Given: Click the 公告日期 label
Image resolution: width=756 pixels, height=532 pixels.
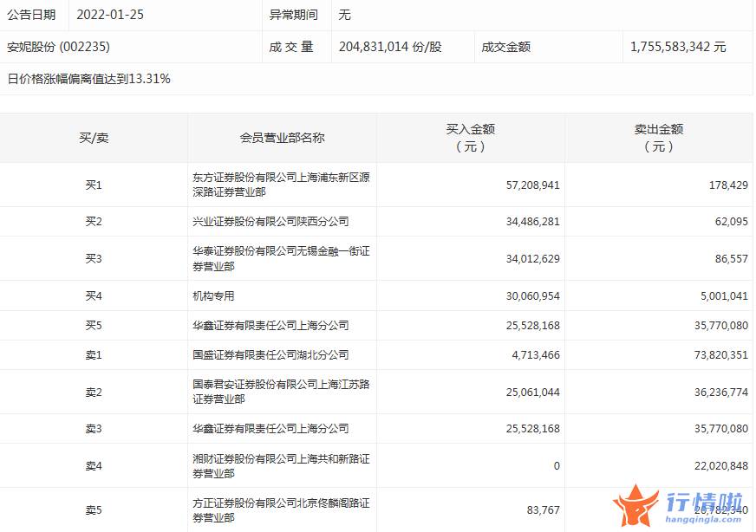Looking at the screenshot, I should coord(31,15).
